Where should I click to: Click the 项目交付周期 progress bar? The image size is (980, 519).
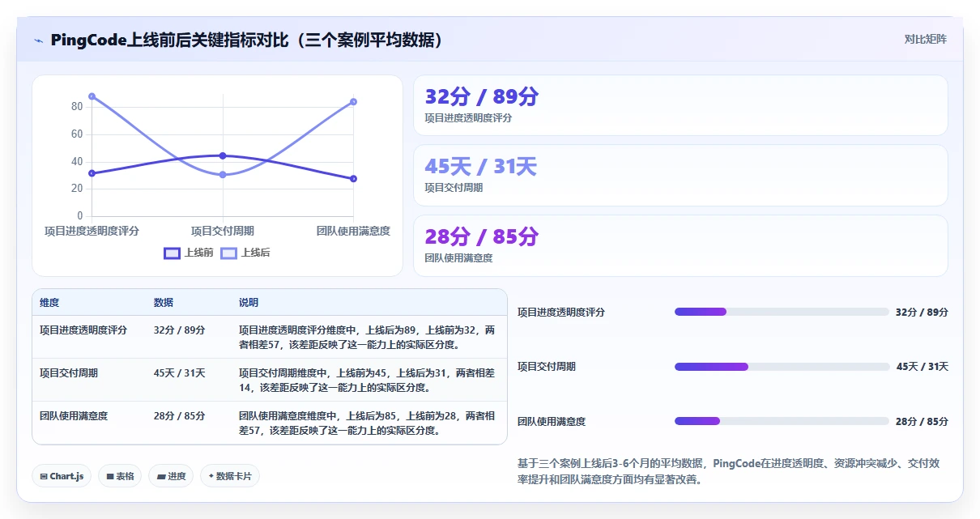782,367
